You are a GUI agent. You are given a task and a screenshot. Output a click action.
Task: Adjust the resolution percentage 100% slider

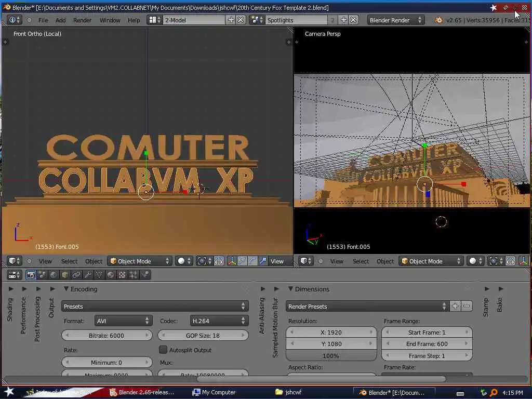click(331, 355)
